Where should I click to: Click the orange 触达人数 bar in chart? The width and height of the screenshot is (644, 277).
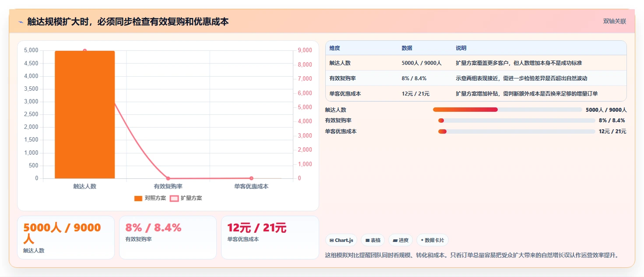[85, 114]
